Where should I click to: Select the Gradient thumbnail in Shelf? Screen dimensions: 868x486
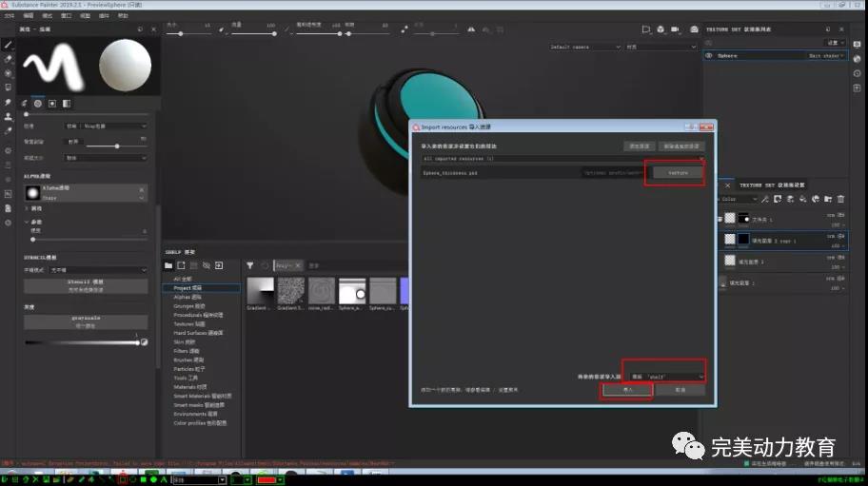[x=260, y=292]
